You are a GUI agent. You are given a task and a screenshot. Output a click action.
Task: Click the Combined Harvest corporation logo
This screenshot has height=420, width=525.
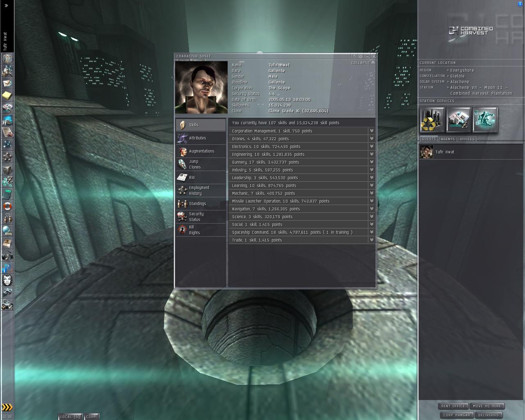[471, 31]
